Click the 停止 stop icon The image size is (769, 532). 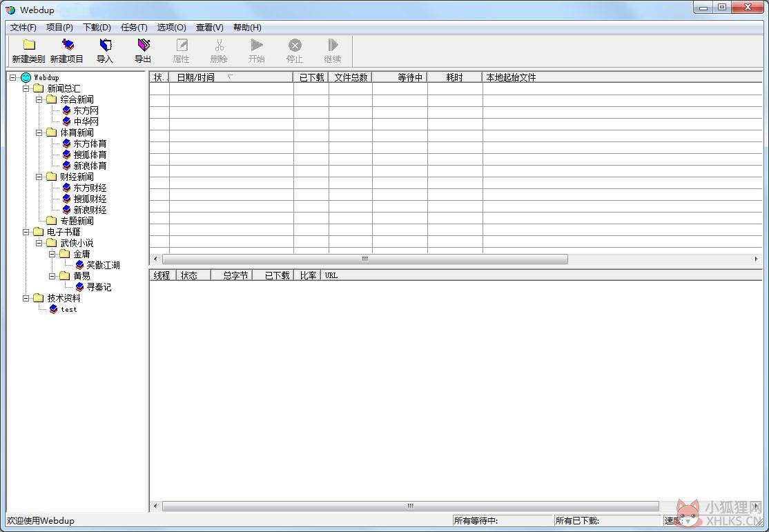pos(295,46)
